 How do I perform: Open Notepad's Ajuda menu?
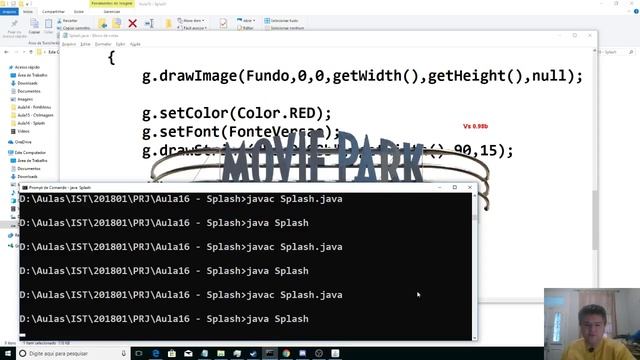[135, 44]
